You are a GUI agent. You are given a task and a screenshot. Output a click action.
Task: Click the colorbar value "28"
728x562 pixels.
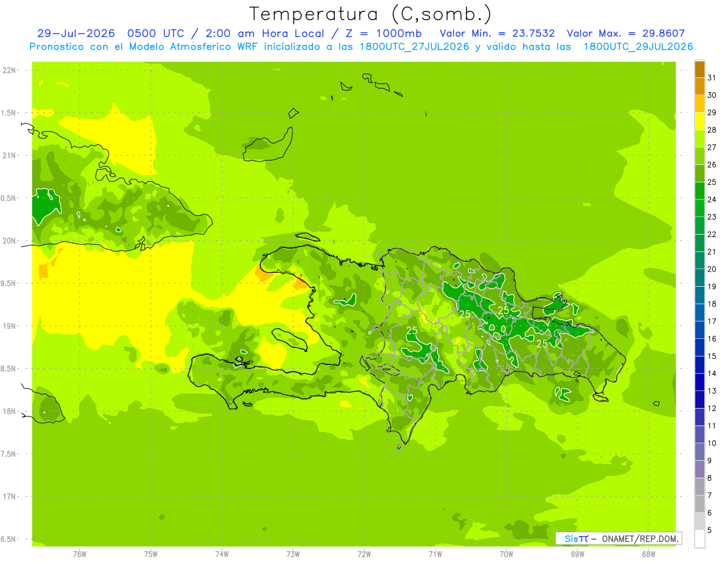[712, 130]
